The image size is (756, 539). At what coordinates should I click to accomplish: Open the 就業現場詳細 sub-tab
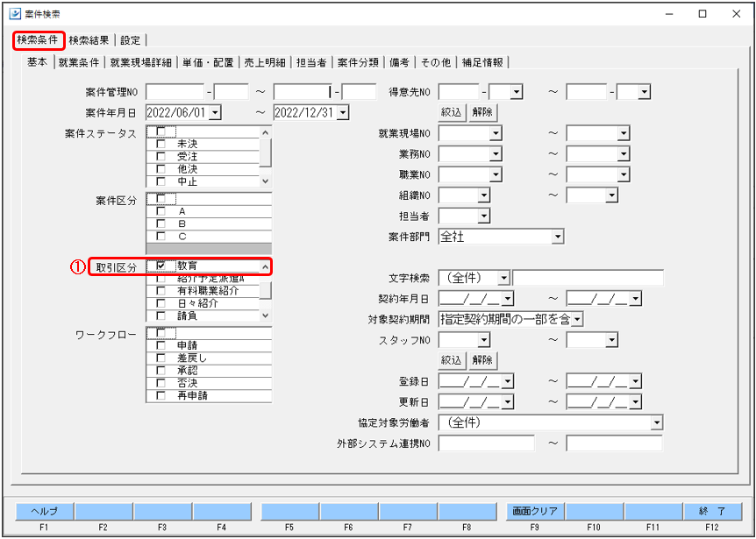141,62
